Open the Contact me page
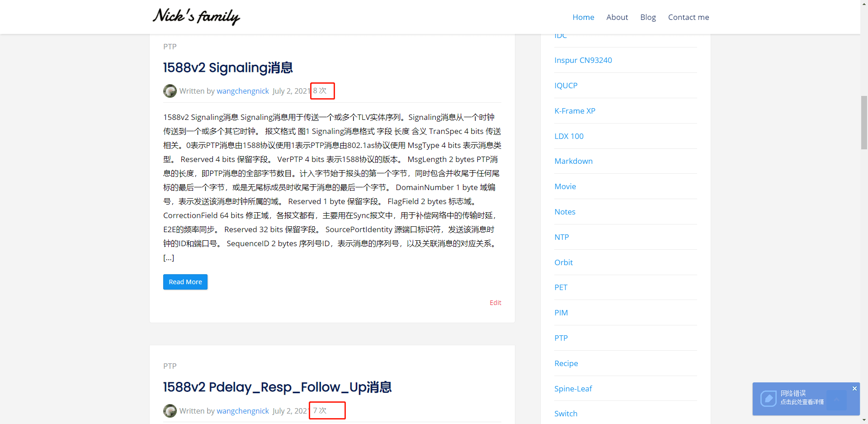The image size is (868, 424). [x=689, y=17]
